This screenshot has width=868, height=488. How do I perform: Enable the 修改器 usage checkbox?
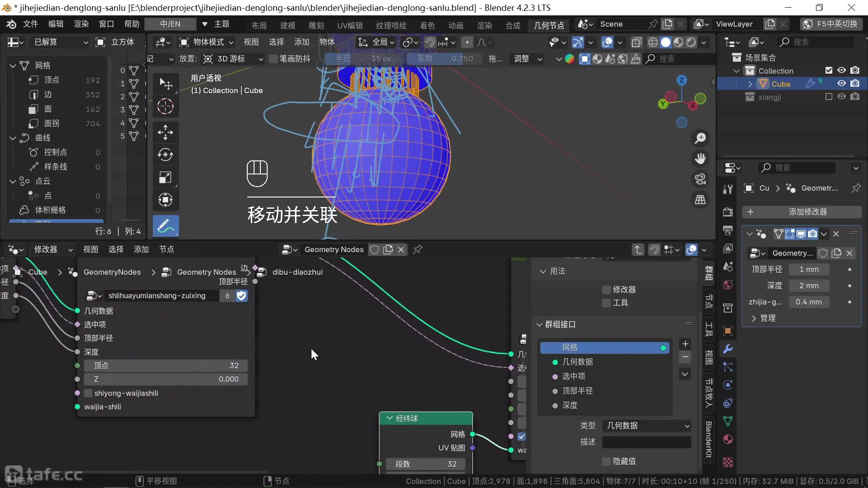click(607, 290)
